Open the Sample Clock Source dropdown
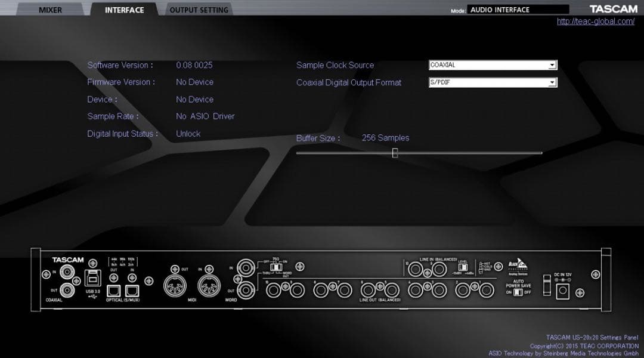Image resolution: width=644 pixels, height=358 pixels. 552,65
